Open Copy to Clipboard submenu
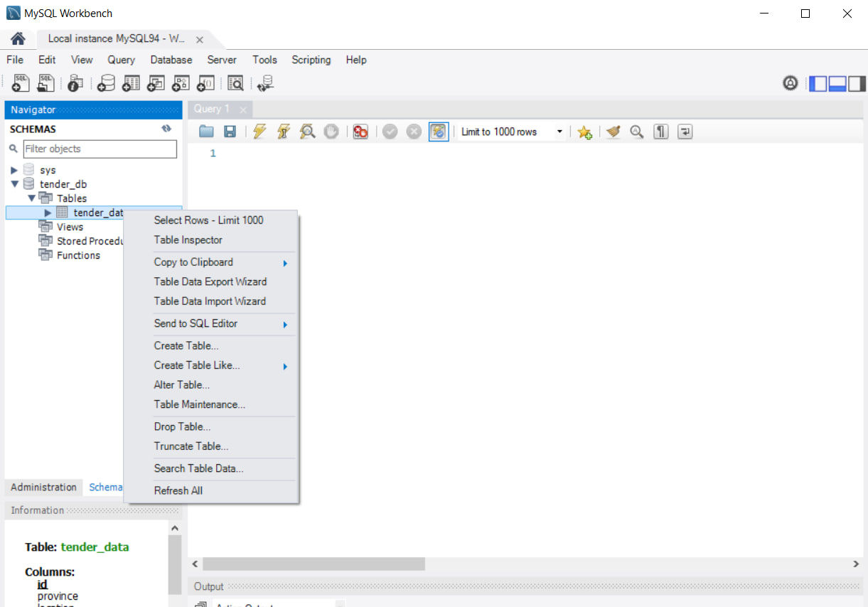This screenshot has width=868, height=607. tap(223, 262)
